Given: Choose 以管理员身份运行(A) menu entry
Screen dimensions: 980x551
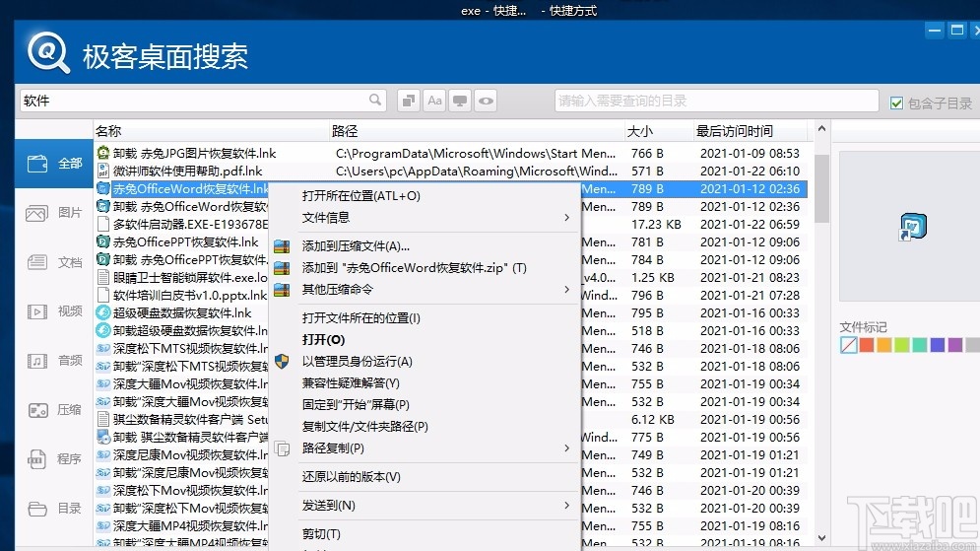Looking at the screenshot, I should [425, 362].
